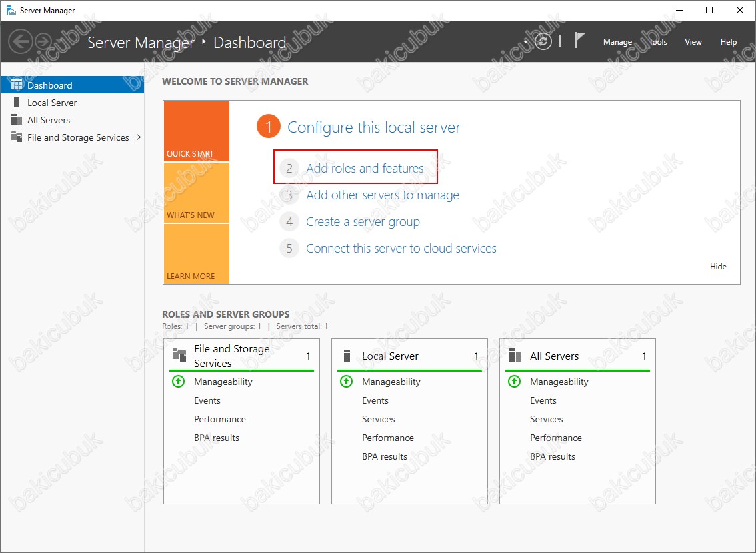Select File and Storage Services in sidebar
The image size is (756, 553).
72,137
